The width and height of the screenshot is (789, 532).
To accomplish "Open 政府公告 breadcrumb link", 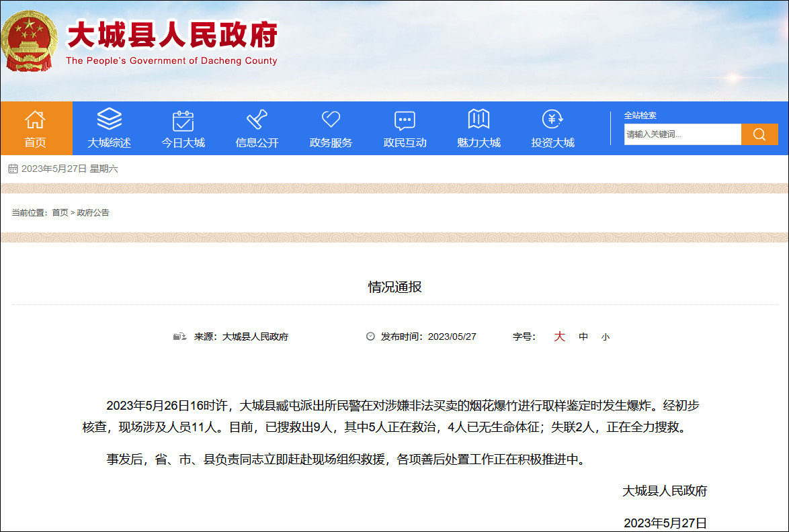I will pos(93,213).
